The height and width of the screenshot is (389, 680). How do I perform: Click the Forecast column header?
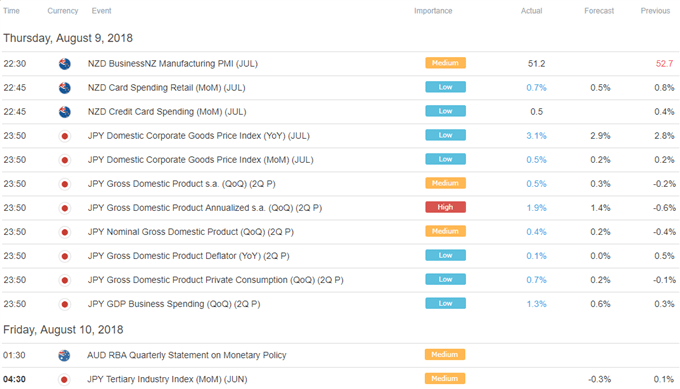click(599, 11)
